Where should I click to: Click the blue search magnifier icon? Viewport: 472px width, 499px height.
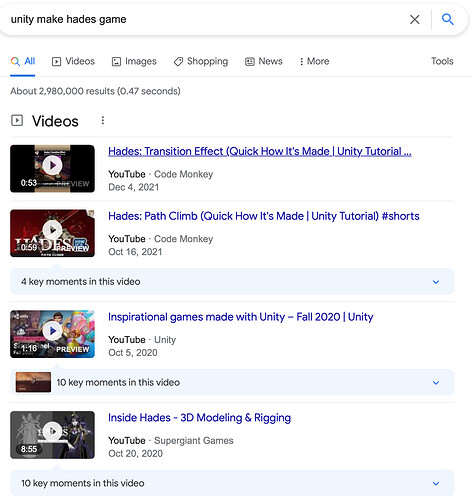447,19
